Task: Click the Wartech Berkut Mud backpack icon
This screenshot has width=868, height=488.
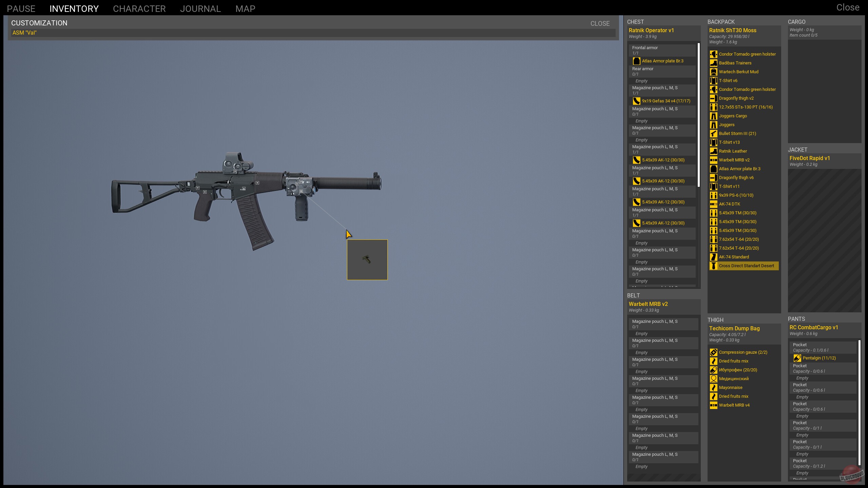Action: click(713, 72)
